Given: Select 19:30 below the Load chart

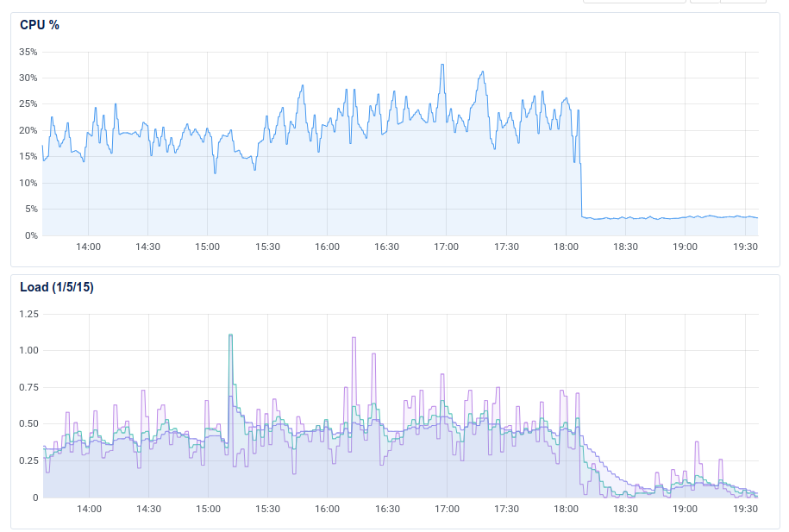Looking at the screenshot, I should coord(745,509).
